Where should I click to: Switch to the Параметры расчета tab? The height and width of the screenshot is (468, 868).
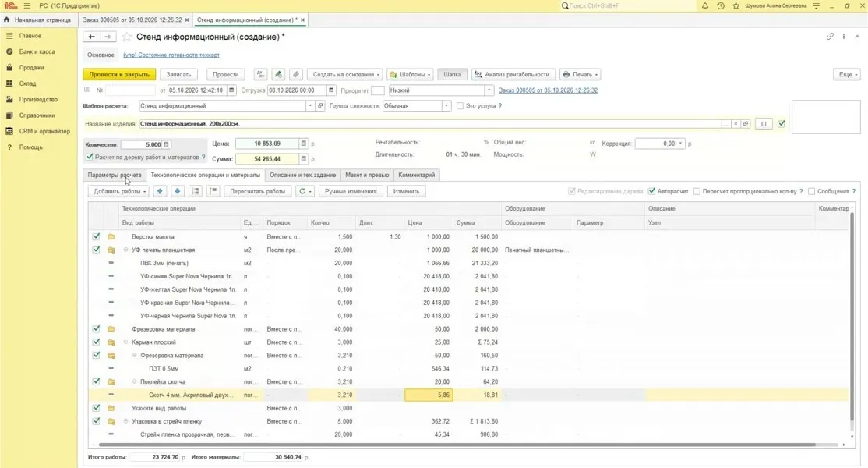click(115, 175)
